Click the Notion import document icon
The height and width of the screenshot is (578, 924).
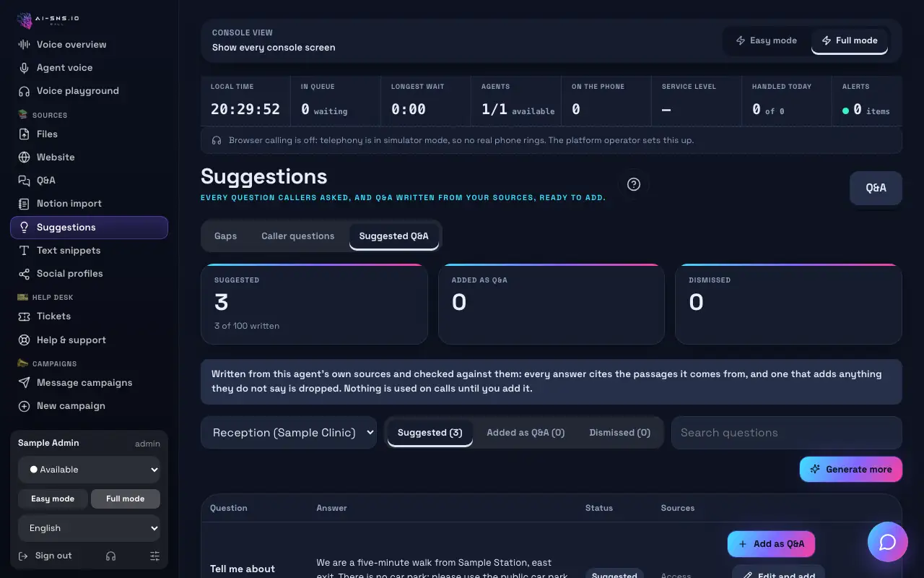pyautogui.click(x=24, y=204)
